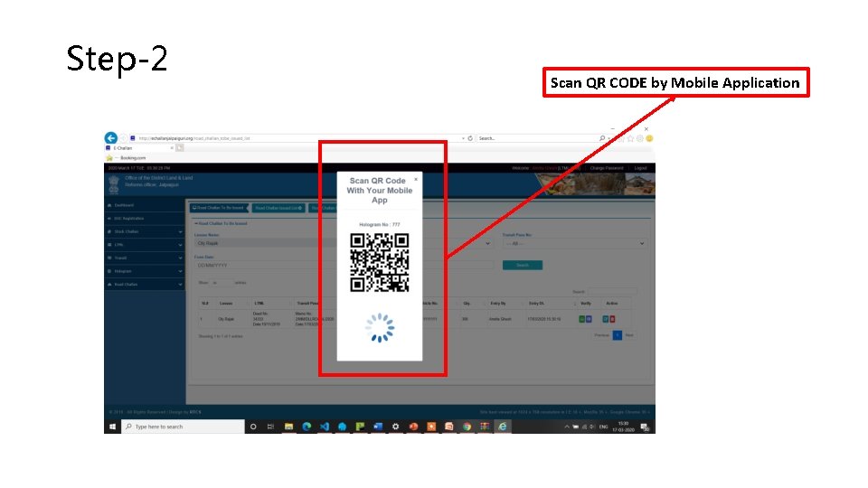
Task: Click the smiley feedback icon in browser
Action: coord(649,138)
